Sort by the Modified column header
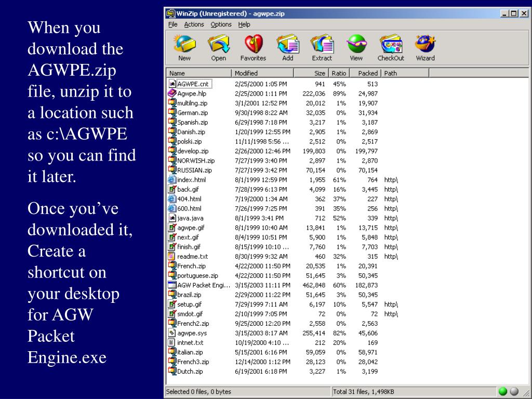 262,73
